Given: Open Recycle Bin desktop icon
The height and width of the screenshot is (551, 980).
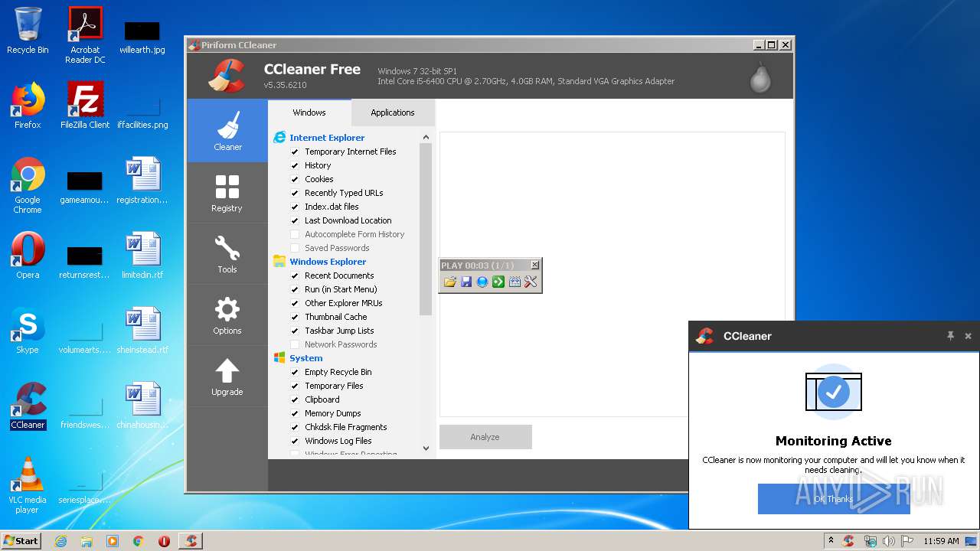Looking at the screenshot, I should click(x=28, y=31).
